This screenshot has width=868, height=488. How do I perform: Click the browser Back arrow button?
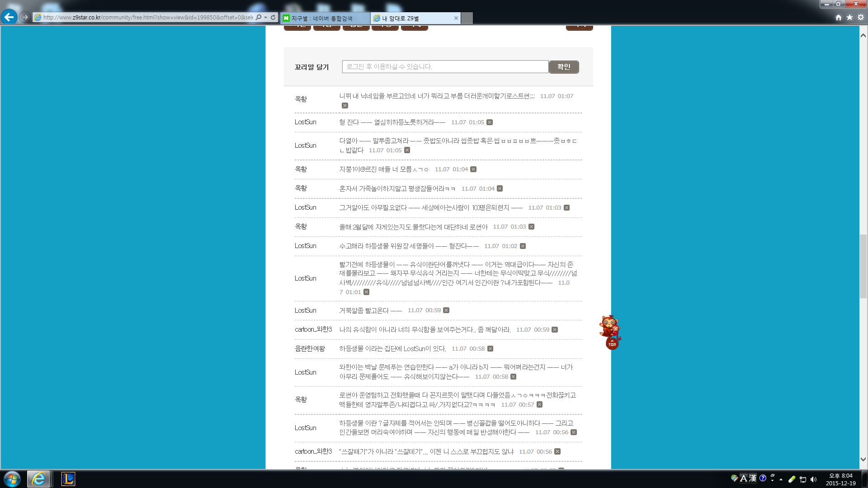pos(9,17)
